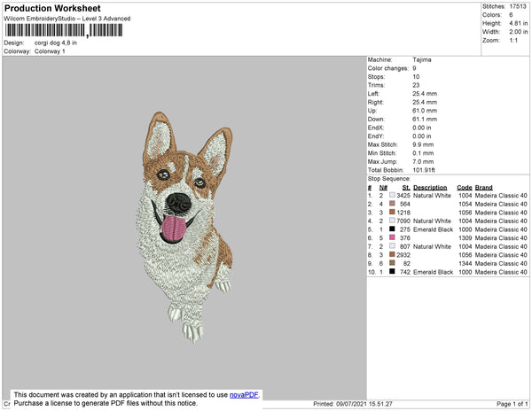Screen dimensions: 532x411
Task: Select color swatch for stop 3 code 1056
Action: click(392, 212)
